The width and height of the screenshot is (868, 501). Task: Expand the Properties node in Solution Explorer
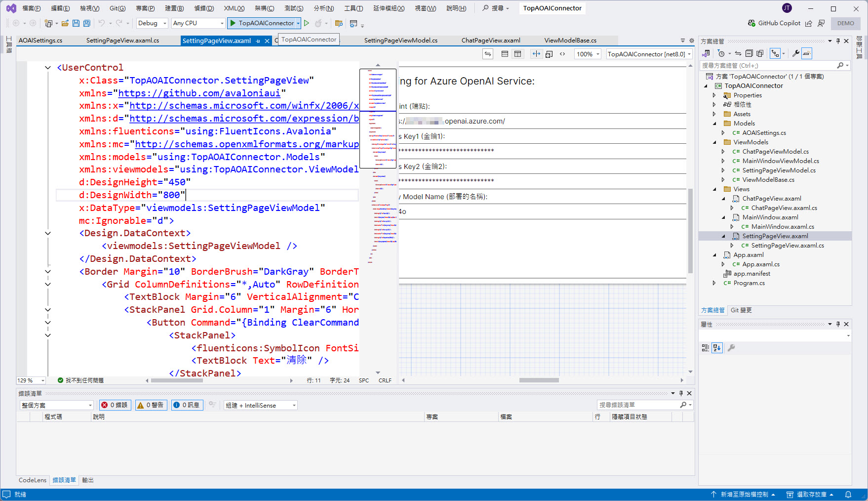pos(714,95)
